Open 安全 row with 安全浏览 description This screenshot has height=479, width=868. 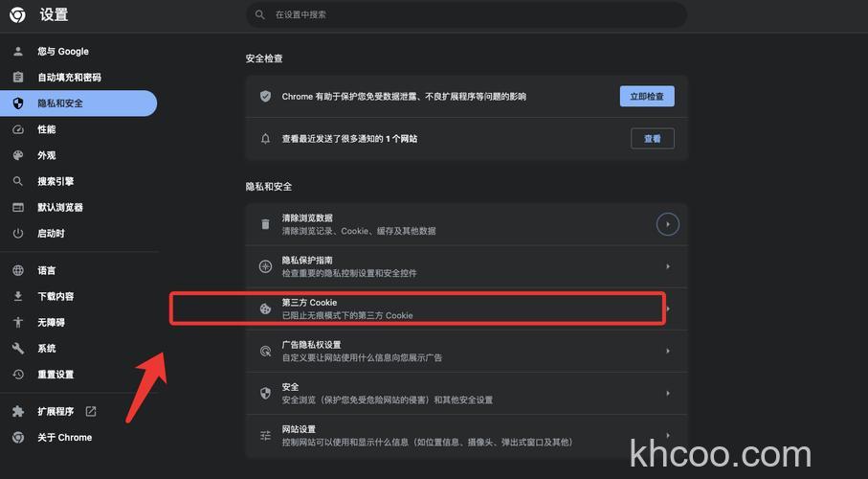point(467,393)
